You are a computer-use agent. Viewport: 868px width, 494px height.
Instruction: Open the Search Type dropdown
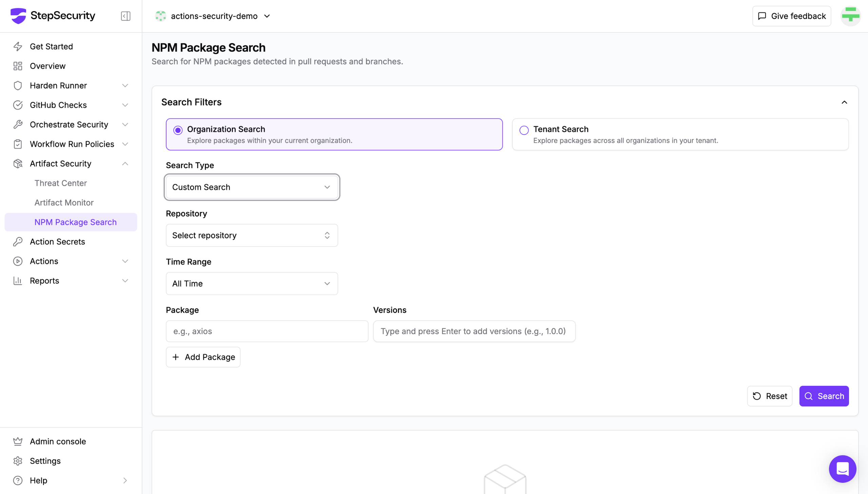[x=252, y=187]
